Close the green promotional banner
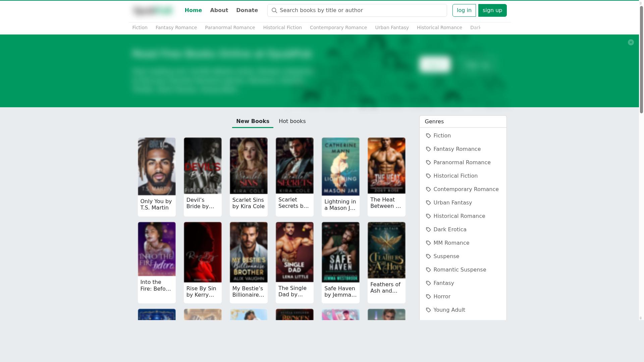 [631, 42]
